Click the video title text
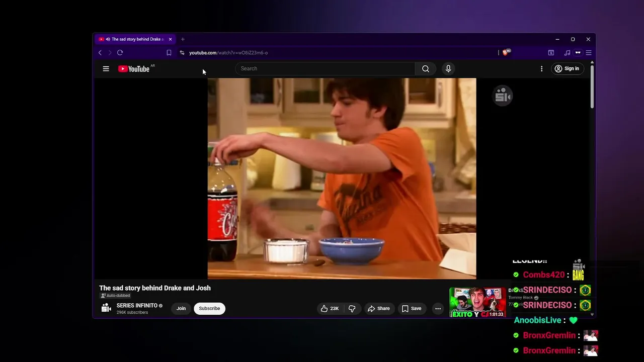644x362 pixels. (155, 288)
